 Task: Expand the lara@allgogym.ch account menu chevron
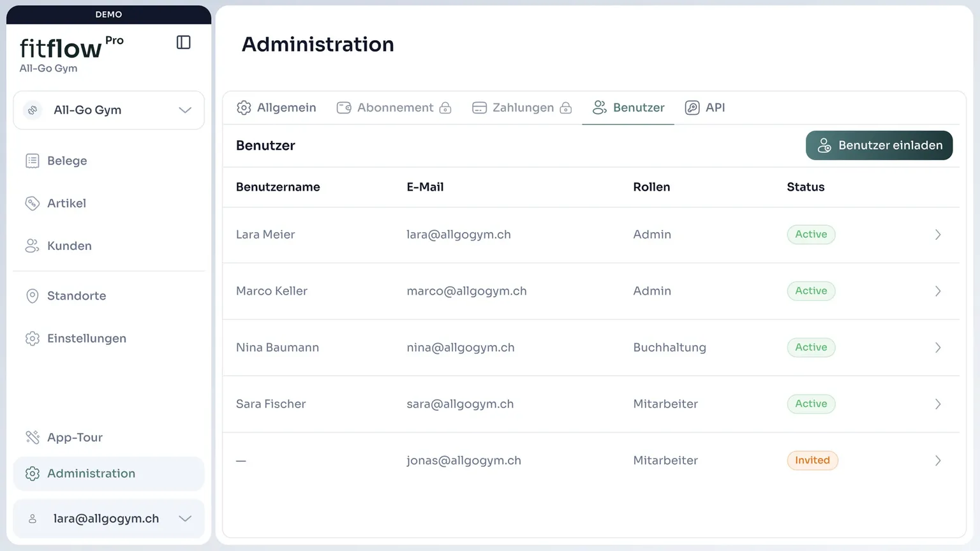tap(185, 518)
